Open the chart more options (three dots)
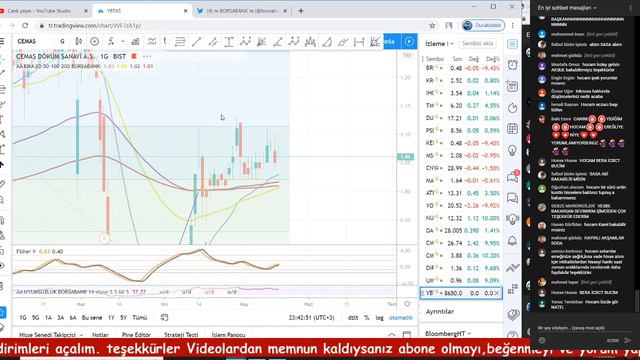The width and height of the screenshot is (640, 360). (x=147, y=56)
